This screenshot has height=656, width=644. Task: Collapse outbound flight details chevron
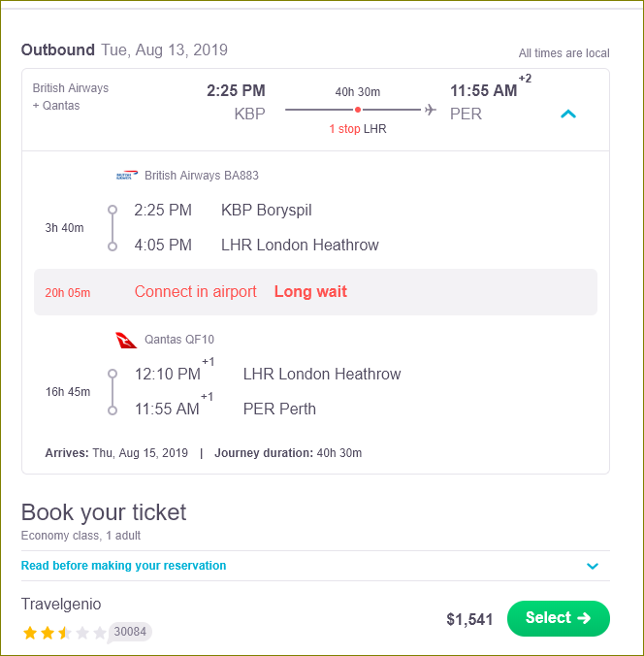click(568, 114)
